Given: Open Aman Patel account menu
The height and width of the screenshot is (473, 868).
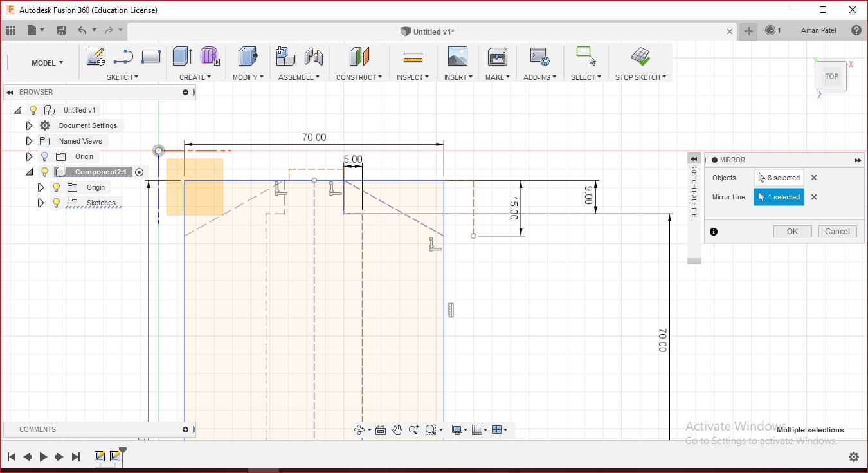Looking at the screenshot, I should pyautogui.click(x=818, y=30).
